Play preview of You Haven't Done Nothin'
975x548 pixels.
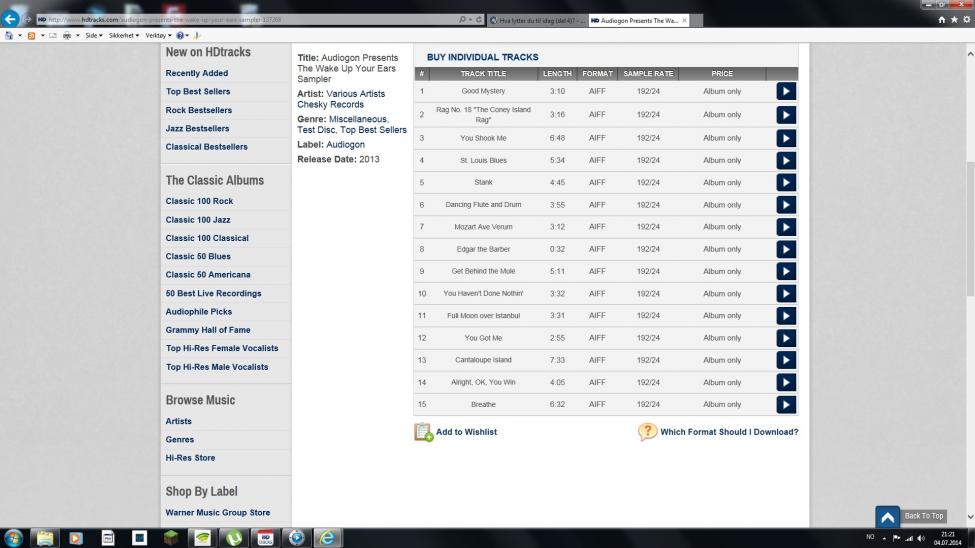786,294
